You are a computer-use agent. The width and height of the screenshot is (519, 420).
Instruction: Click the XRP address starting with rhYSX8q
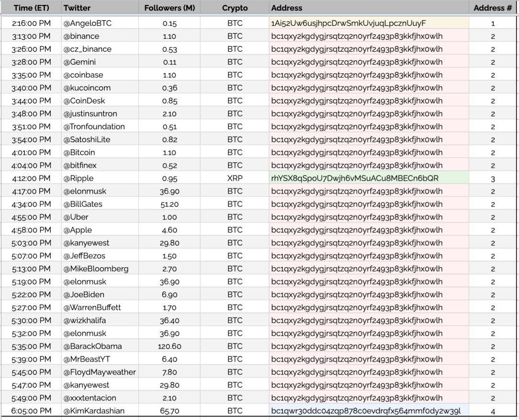tap(369, 178)
